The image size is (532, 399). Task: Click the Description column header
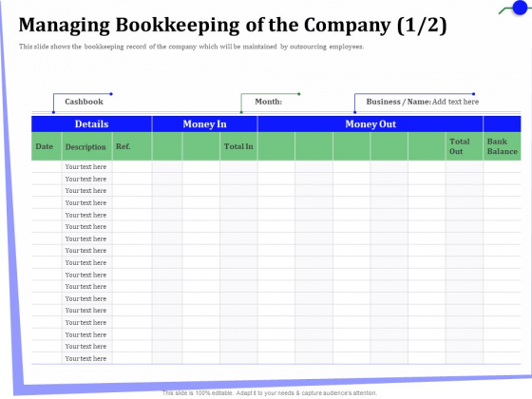pos(86,146)
